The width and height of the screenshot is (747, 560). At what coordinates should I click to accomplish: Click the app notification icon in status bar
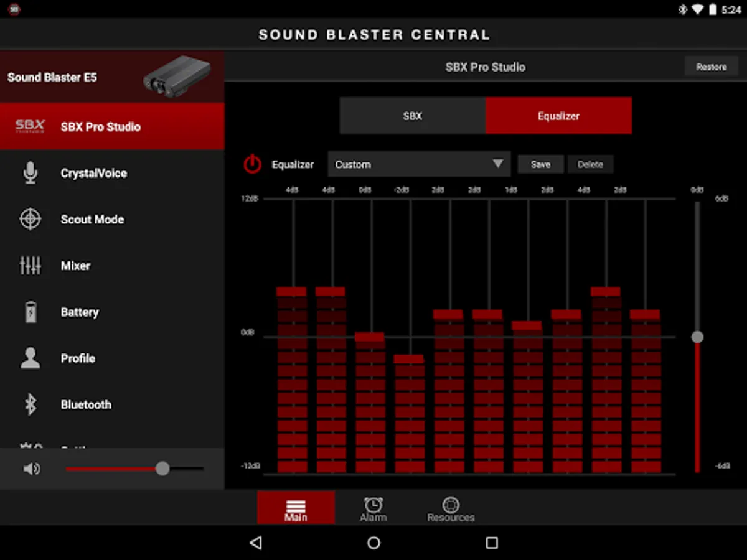click(14, 9)
